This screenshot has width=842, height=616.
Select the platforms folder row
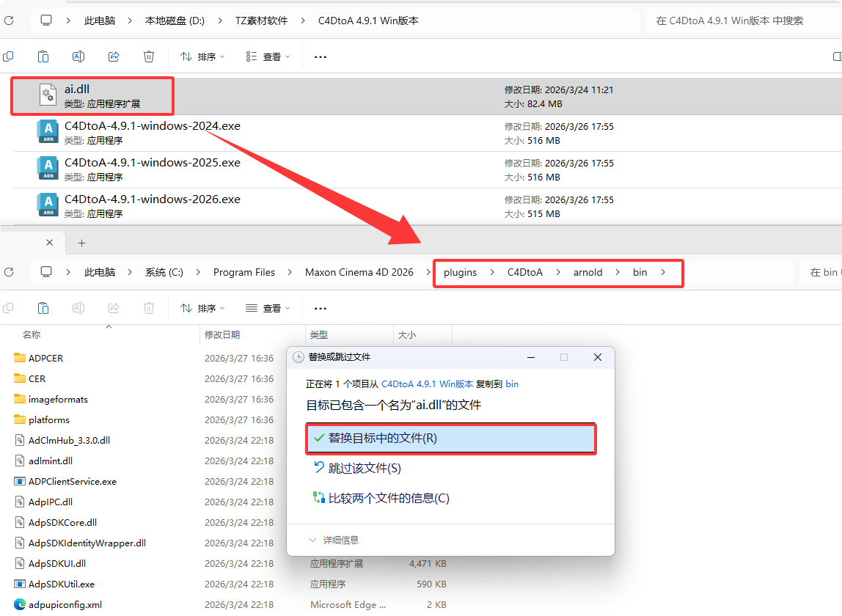point(49,420)
